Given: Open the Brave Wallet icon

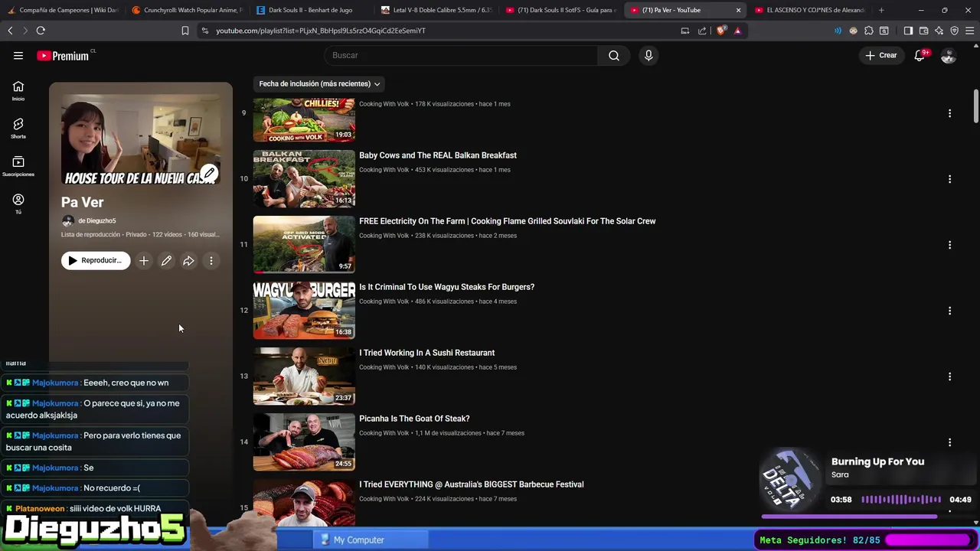Looking at the screenshot, I should (924, 31).
